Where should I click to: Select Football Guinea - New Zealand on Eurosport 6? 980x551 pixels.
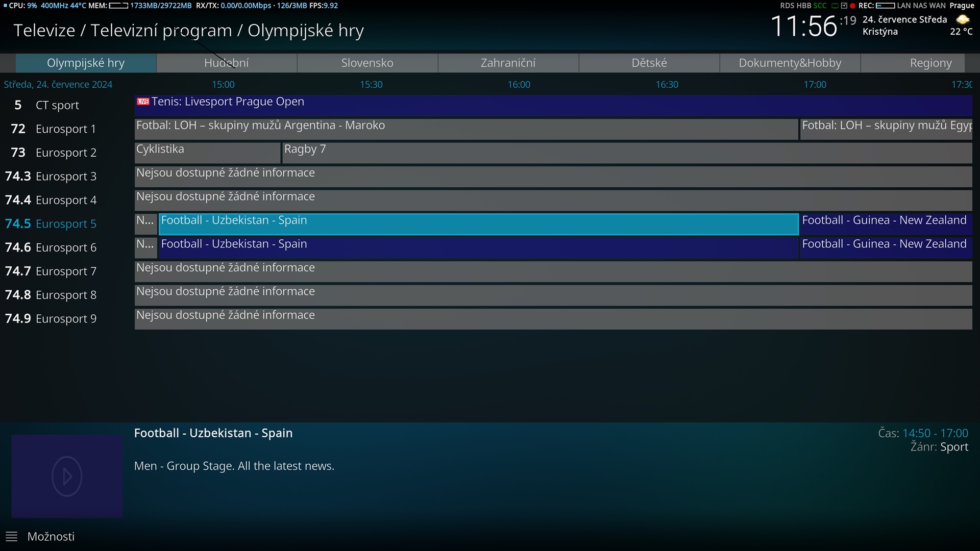coord(885,247)
